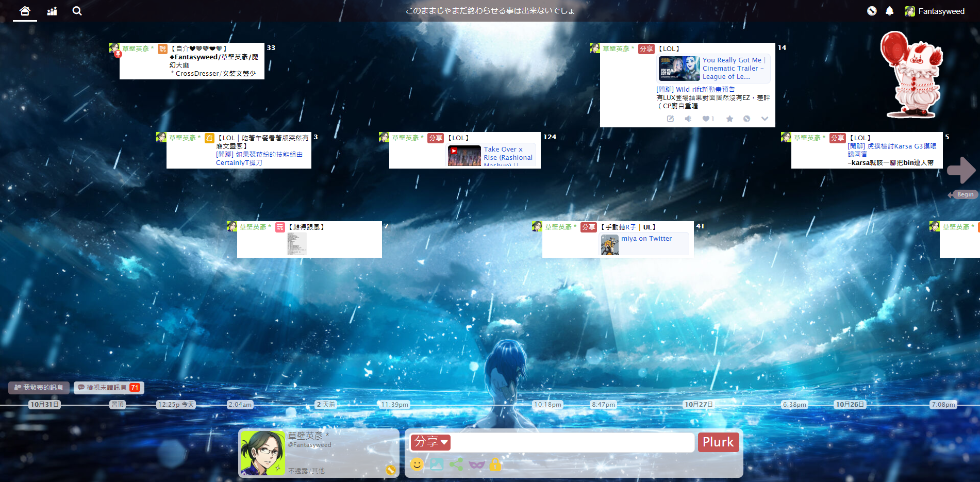Image resolution: width=980 pixels, height=482 pixels.
Task: Open the [閒聊] Wild rift新動畫預告 link
Action: click(695, 89)
